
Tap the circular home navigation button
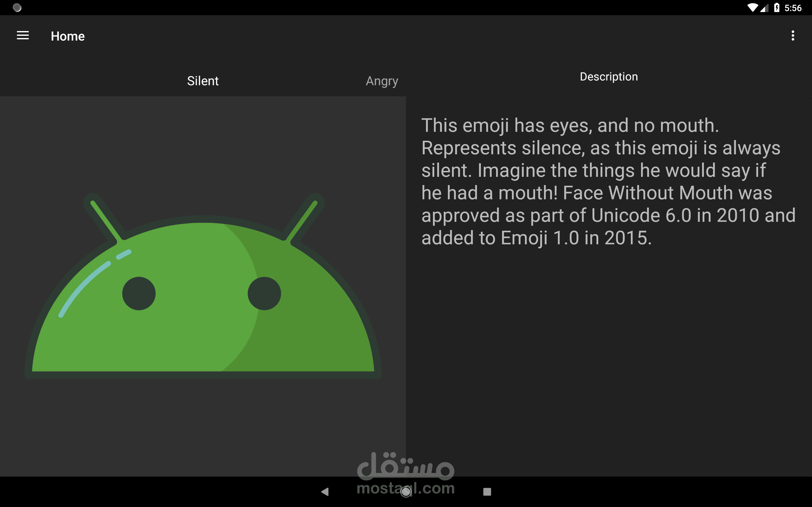pos(406,491)
